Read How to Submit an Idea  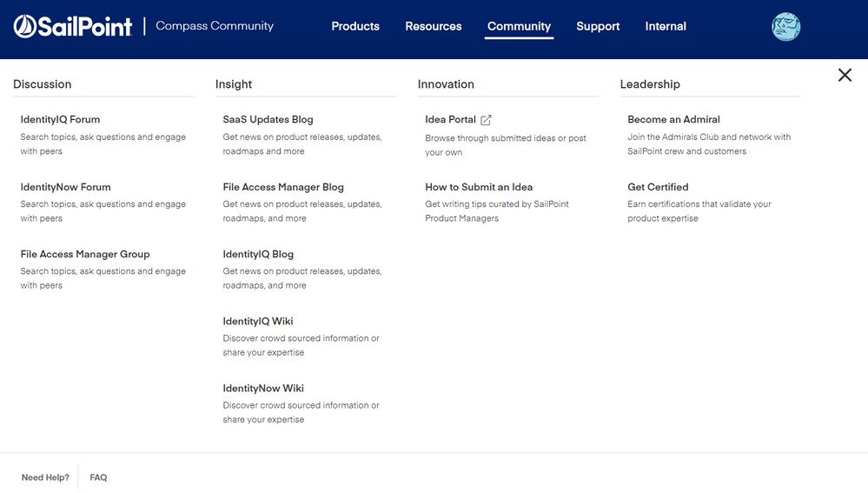click(479, 187)
